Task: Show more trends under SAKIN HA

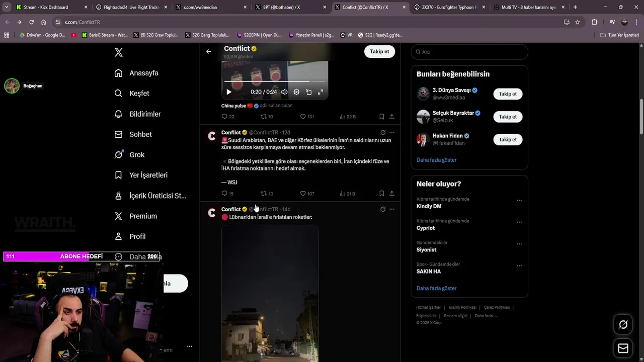Action: point(436,289)
